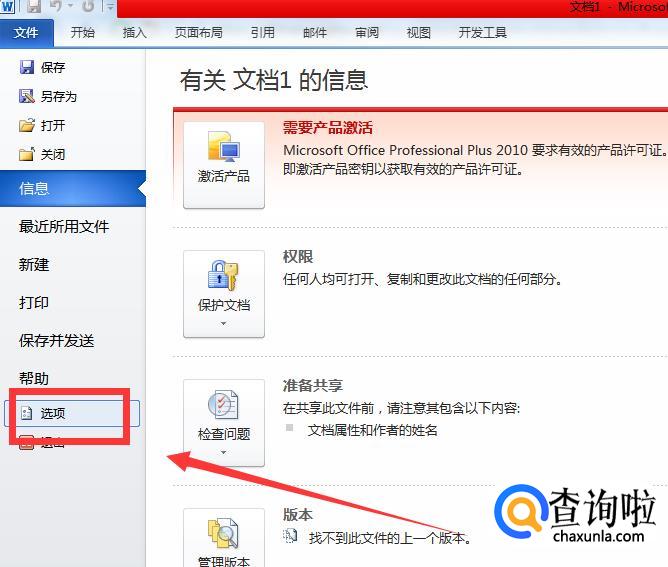Image resolution: width=668 pixels, height=567 pixels.
Task: Expand the 检查问题 dropdown arrow
Action: 224,452
